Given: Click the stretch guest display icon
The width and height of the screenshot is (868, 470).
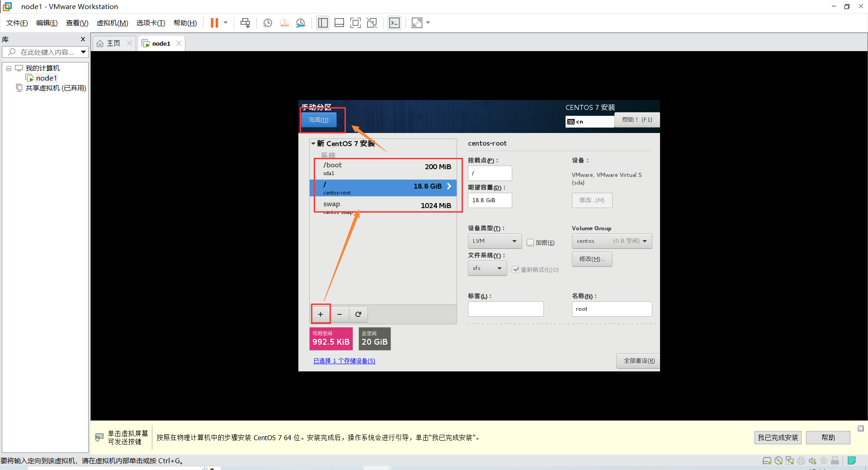Looking at the screenshot, I should 417,23.
